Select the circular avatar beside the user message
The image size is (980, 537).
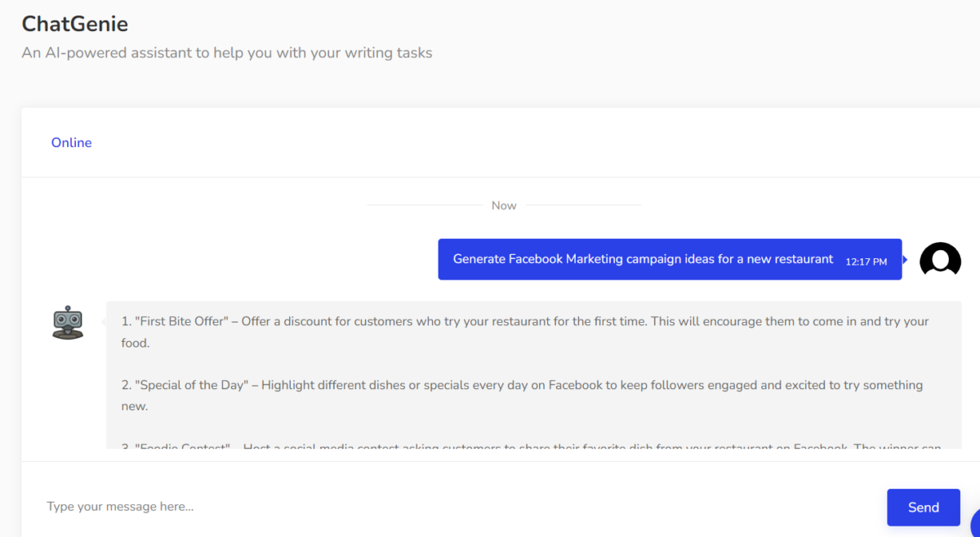click(940, 260)
